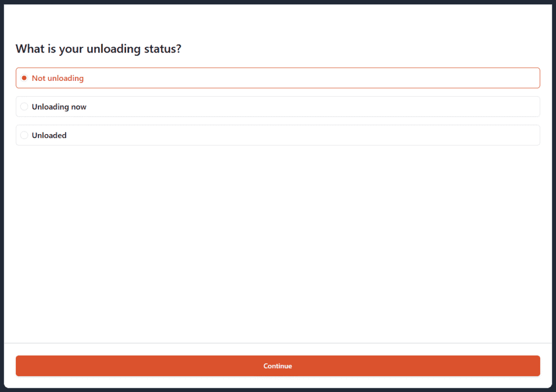Keep status as Not unloading
This screenshot has width=556, height=392.
click(x=24, y=78)
